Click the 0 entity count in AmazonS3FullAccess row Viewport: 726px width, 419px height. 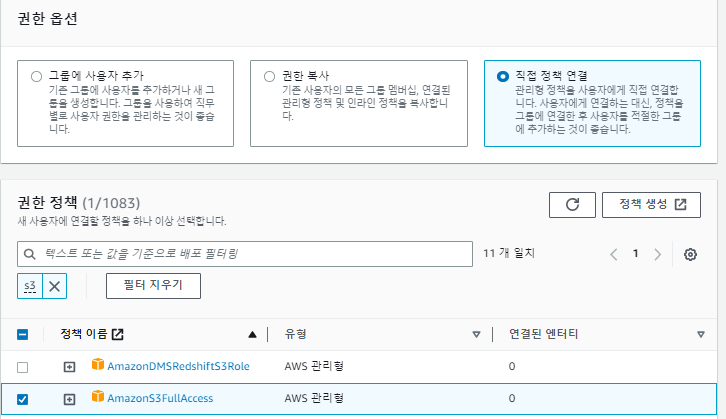pyautogui.click(x=512, y=398)
